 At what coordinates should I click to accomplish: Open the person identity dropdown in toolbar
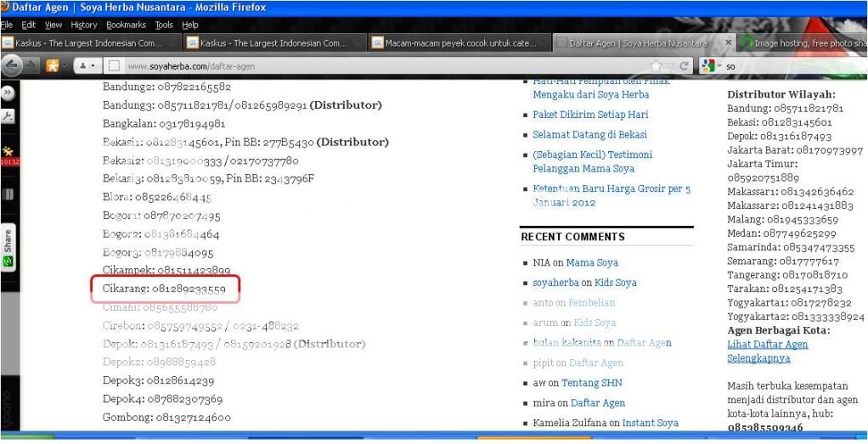click(87, 66)
